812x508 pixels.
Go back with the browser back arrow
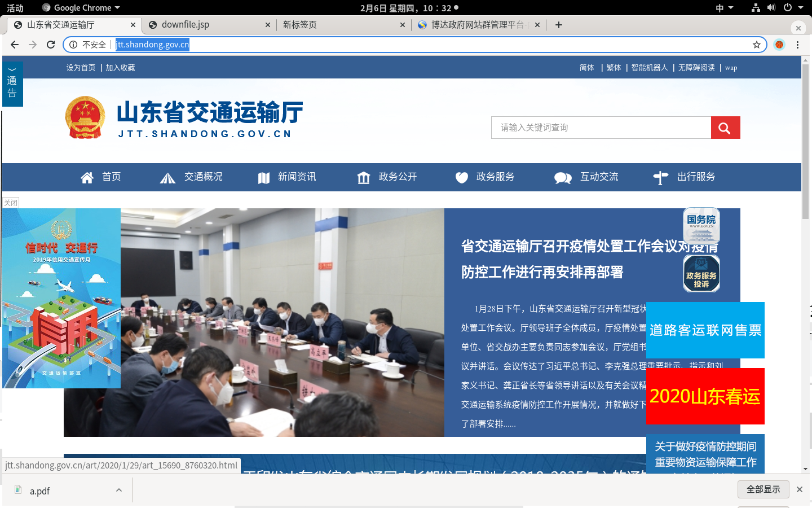[x=15, y=45]
